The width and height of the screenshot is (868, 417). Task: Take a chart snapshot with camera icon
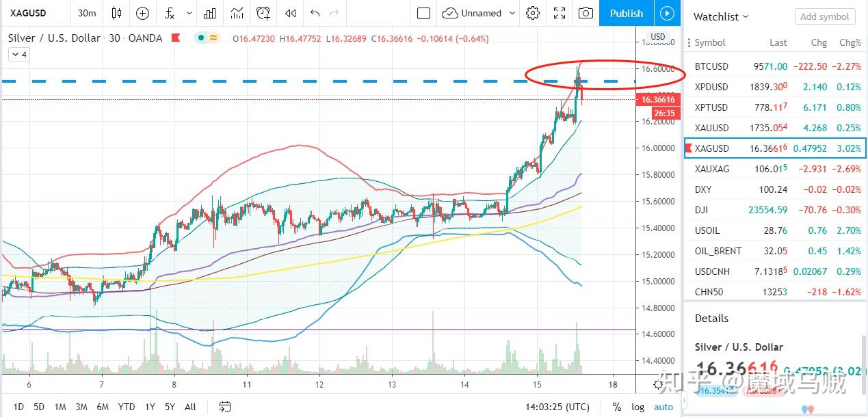point(586,13)
